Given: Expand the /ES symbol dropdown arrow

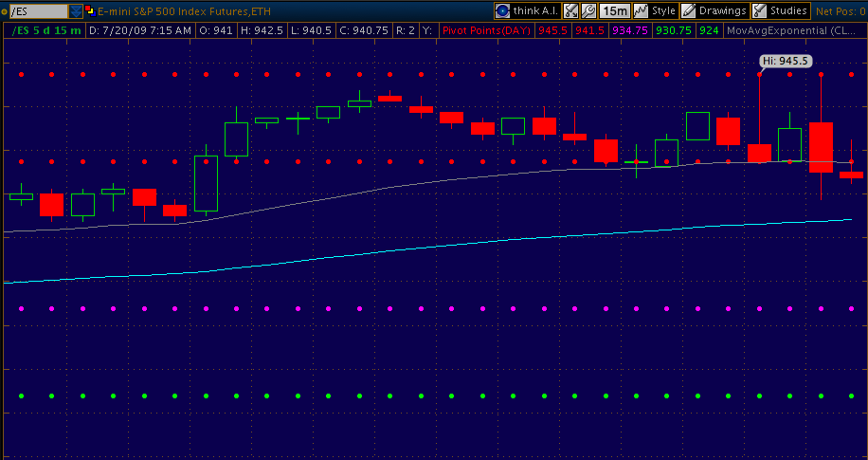Looking at the screenshot, I should [x=76, y=11].
